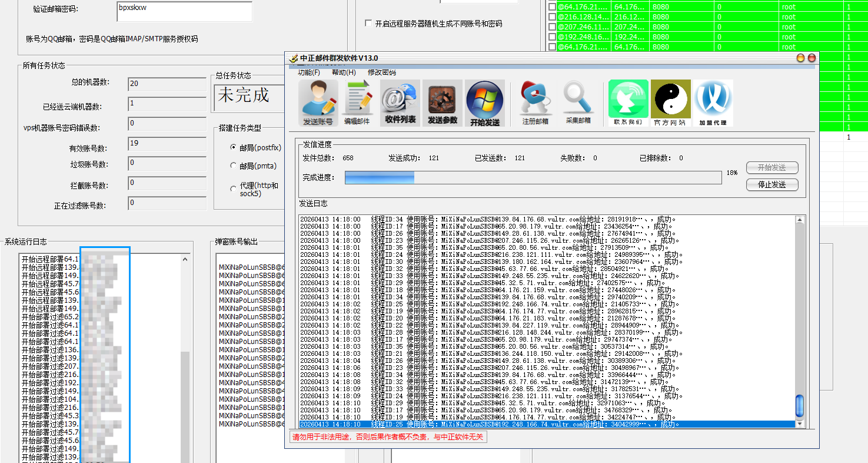Click the 联系我们 green satellite icon
The width and height of the screenshot is (868, 463).
pyautogui.click(x=628, y=103)
